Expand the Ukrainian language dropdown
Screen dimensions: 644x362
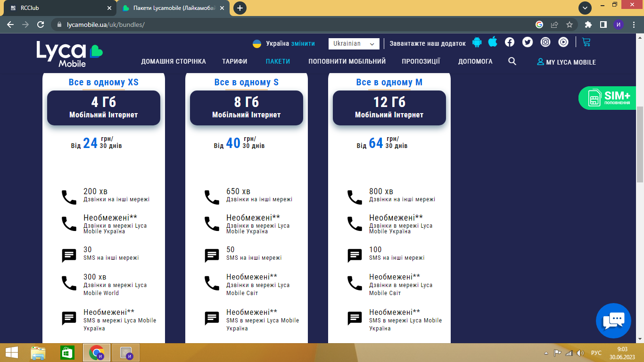[x=354, y=44]
